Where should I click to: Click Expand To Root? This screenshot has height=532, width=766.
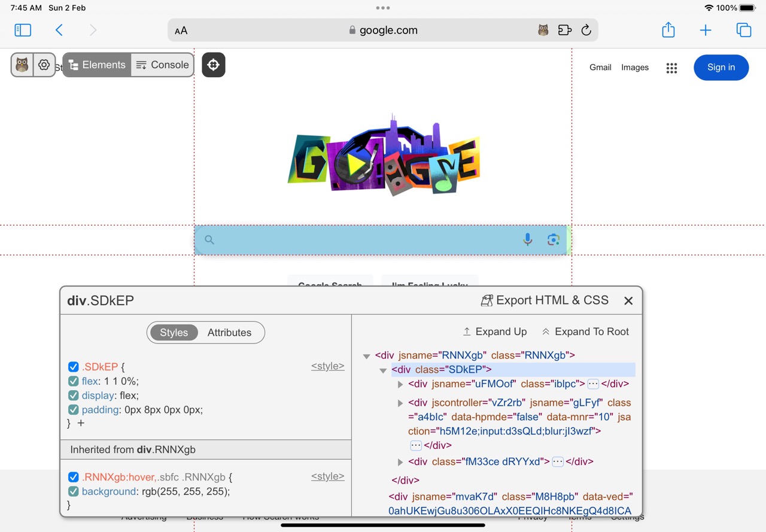tap(585, 332)
